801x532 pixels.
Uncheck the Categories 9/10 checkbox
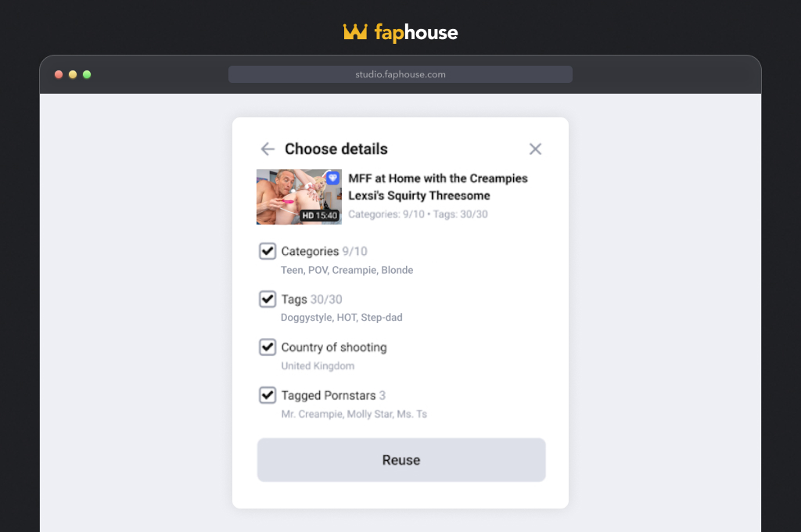(268, 251)
